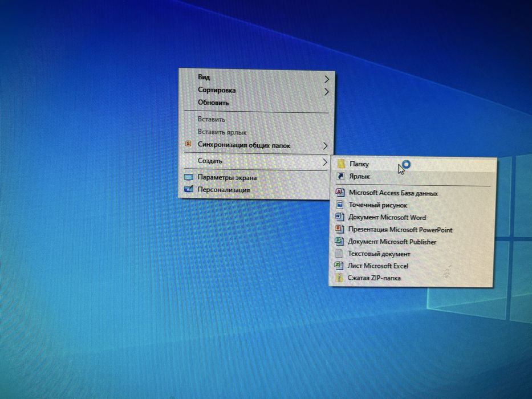Viewport: 532px width, 399px height.
Task: Select Обновить to refresh the desktop
Action: [x=256, y=103]
